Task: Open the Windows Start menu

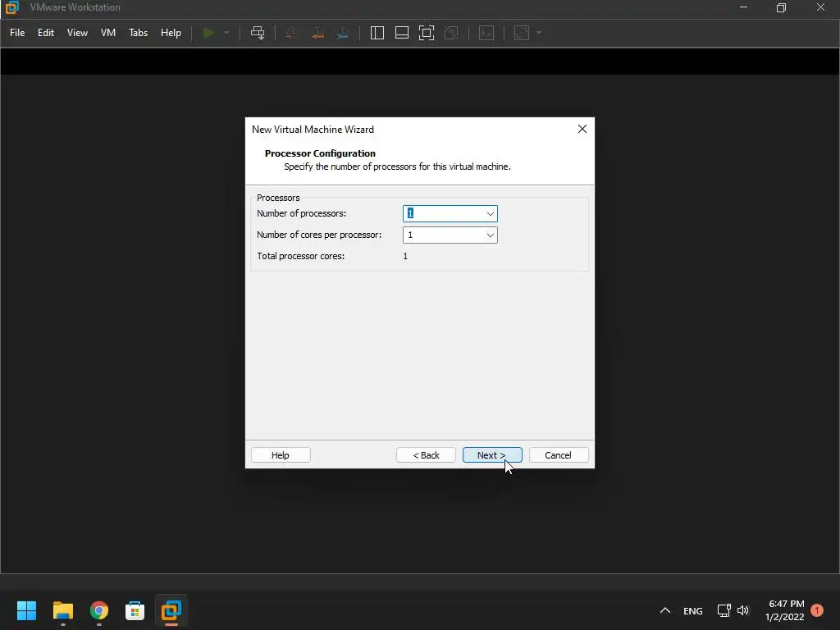Action: pos(26,610)
